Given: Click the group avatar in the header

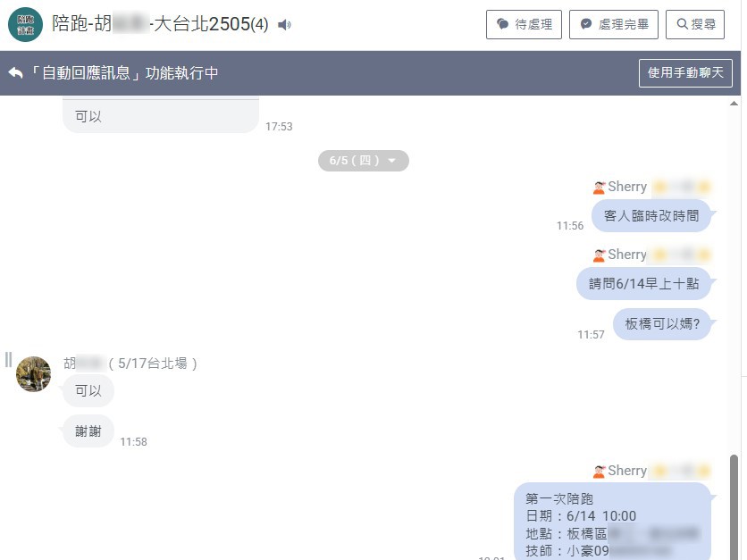Looking at the screenshot, I should click(x=25, y=25).
